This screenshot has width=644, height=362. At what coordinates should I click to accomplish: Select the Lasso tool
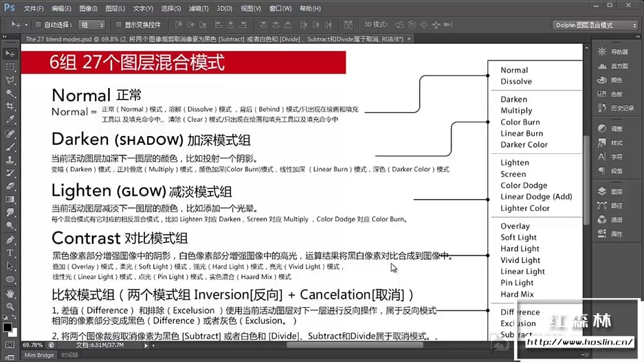10,80
